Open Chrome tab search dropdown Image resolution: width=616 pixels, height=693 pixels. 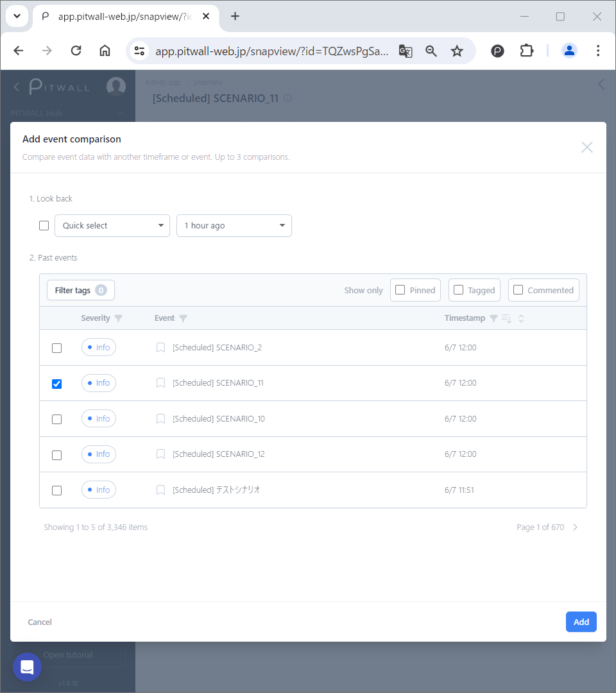tap(17, 17)
